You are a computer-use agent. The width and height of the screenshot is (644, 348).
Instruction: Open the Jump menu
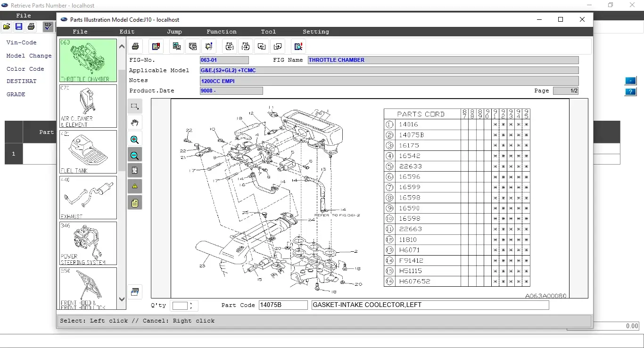(x=174, y=32)
